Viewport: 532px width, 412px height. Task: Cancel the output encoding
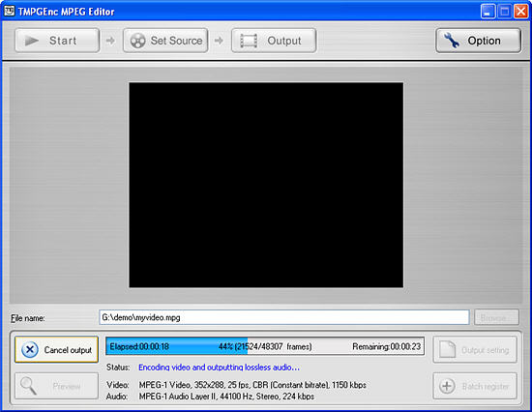[x=56, y=349]
